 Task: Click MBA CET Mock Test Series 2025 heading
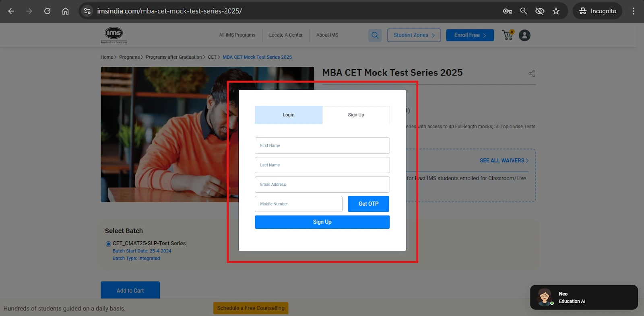pos(392,73)
